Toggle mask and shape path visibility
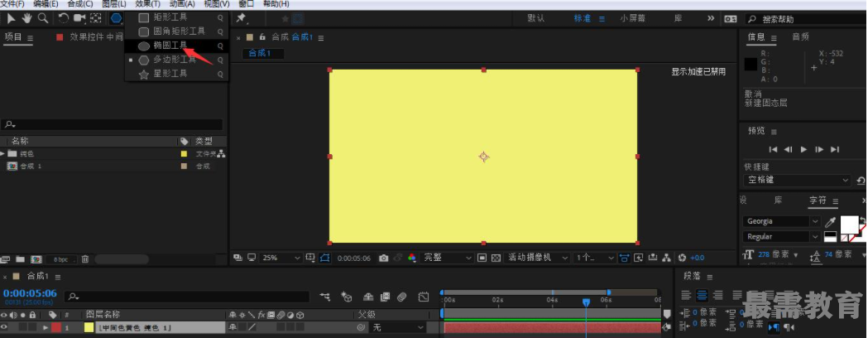 324,258
